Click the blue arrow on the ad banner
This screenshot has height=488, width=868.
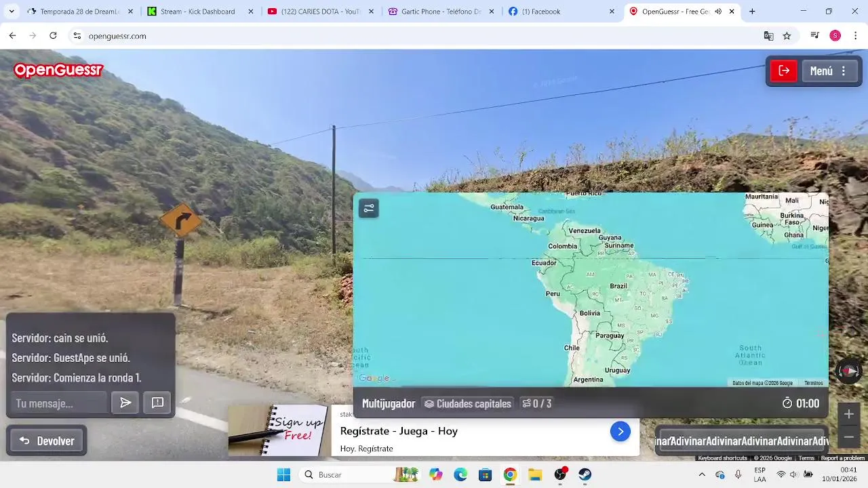tap(620, 431)
